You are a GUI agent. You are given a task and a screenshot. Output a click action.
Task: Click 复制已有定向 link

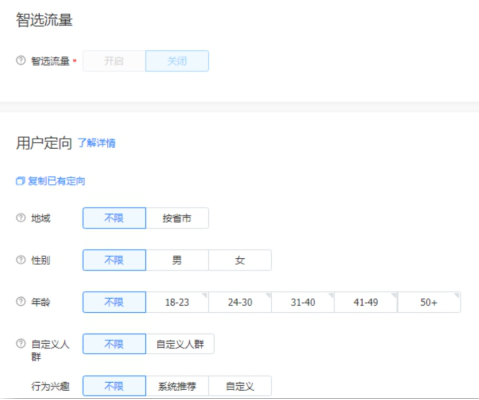pyautogui.click(x=56, y=181)
